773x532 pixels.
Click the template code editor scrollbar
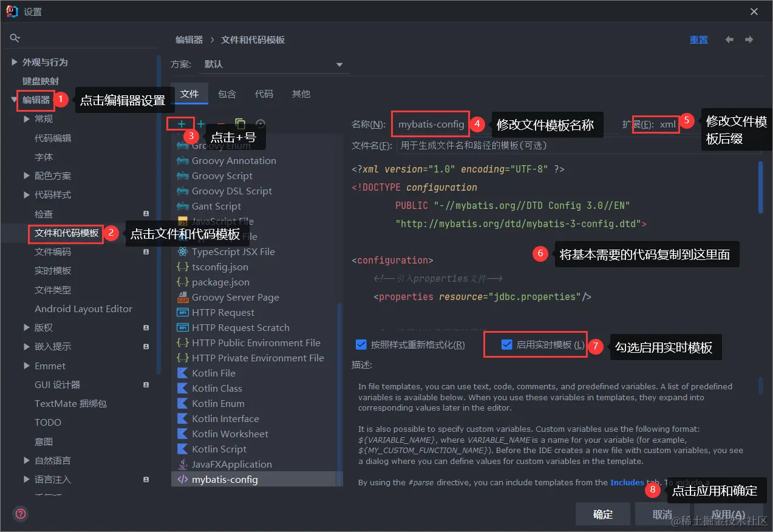[x=760, y=188]
